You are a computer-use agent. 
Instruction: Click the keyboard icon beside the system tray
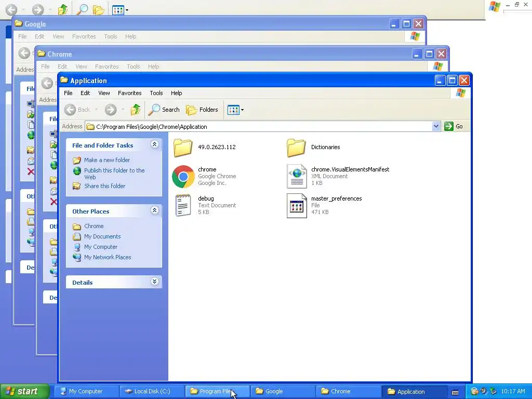tap(455, 392)
